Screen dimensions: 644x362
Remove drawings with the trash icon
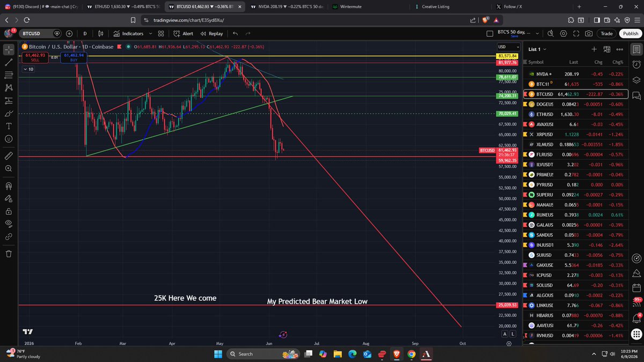[9, 253]
